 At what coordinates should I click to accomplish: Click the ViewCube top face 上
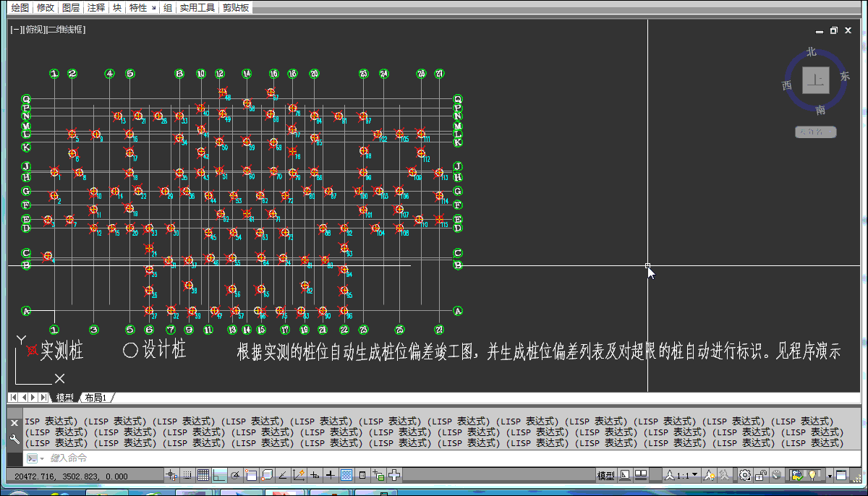tap(816, 80)
